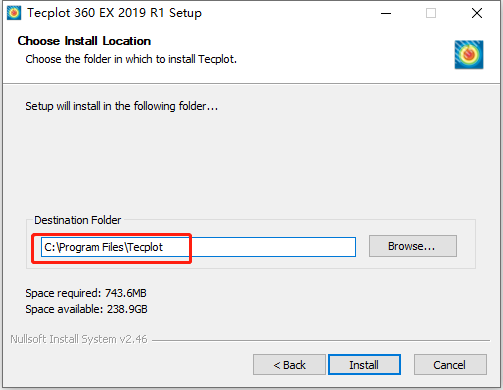
Task: Click the Space required: 743.6MB text
Action: [86, 293]
